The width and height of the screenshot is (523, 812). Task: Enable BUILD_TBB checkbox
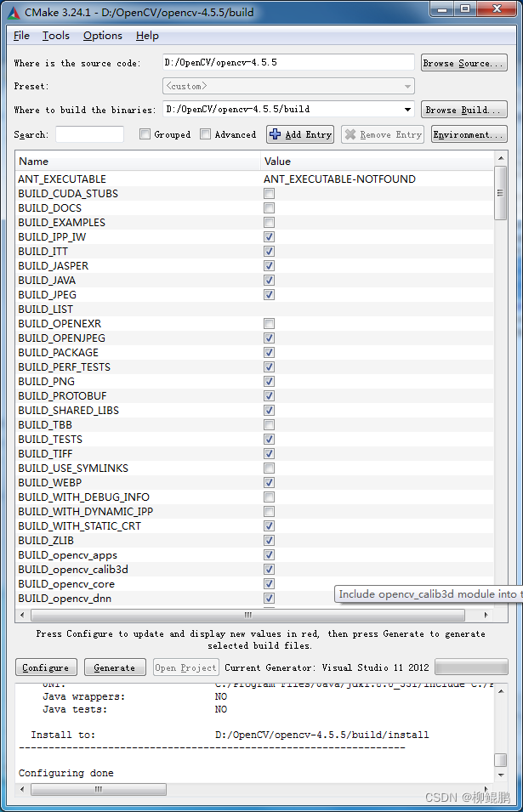coord(270,425)
